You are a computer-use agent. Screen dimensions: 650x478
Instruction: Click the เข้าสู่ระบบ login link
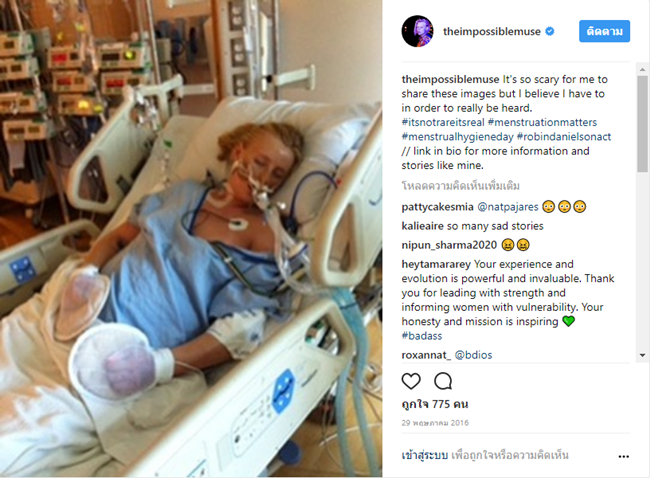[x=424, y=455]
